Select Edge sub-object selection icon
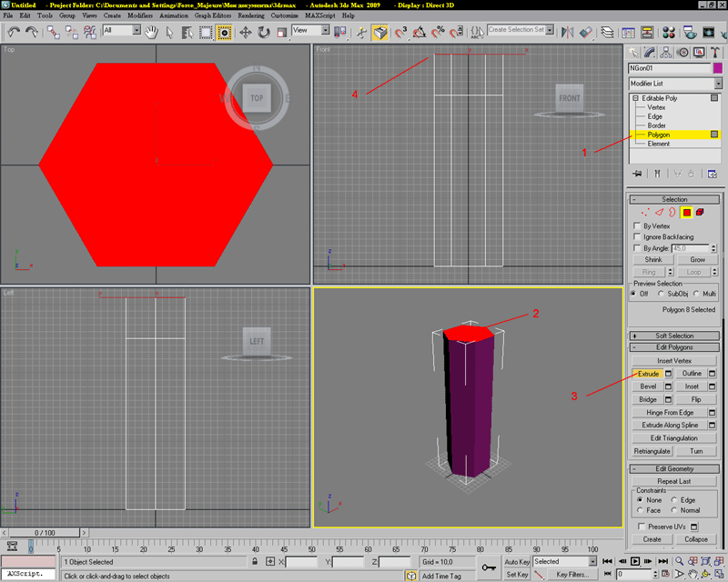Screen dimensions: 728x582 click(x=659, y=213)
